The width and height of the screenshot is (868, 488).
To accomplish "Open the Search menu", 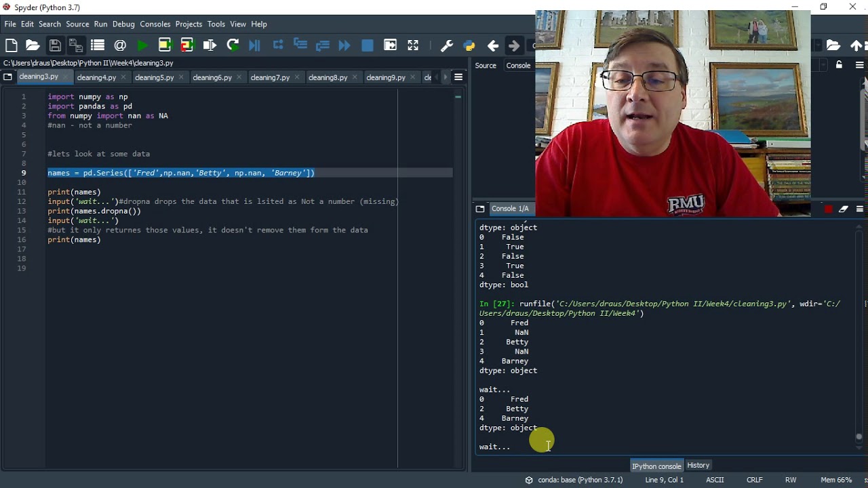I will click(x=50, y=24).
